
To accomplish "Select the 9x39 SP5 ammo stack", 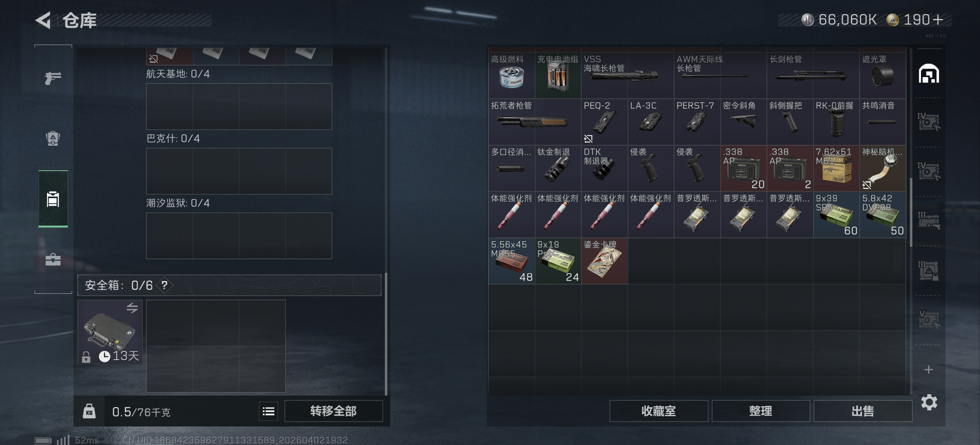I will pyautogui.click(x=836, y=214).
